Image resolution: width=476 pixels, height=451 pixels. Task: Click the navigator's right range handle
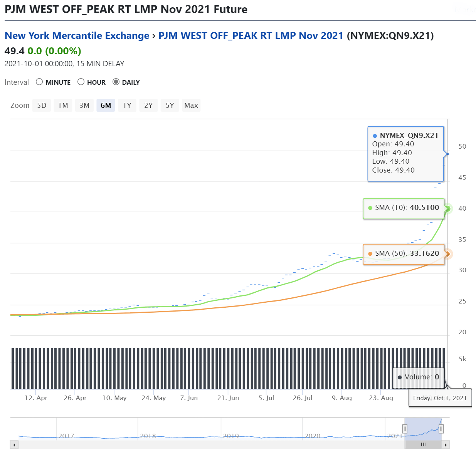pos(441,429)
